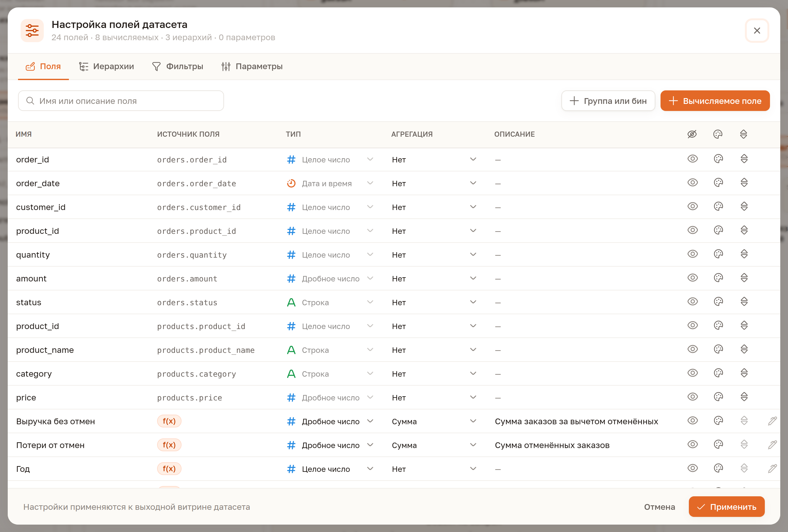
Task: Click the reorder handle in quantity row
Action: click(x=744, y=254)
